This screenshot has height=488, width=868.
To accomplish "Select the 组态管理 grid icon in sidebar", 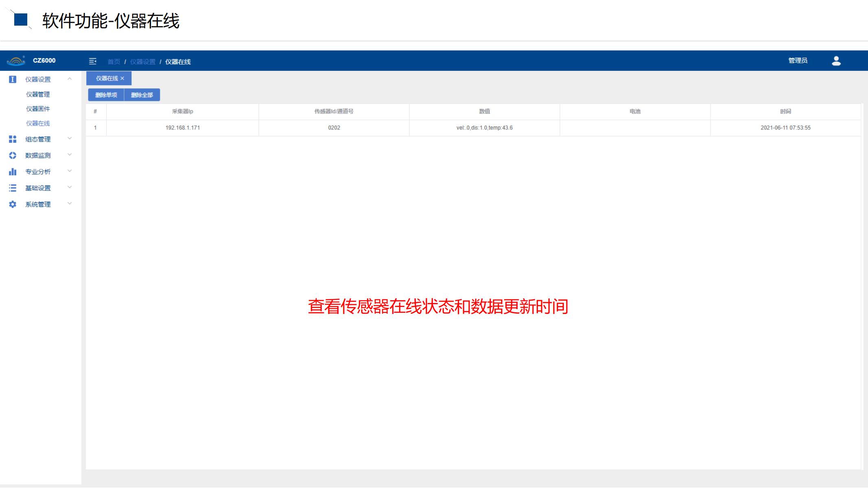I will 13,139.
